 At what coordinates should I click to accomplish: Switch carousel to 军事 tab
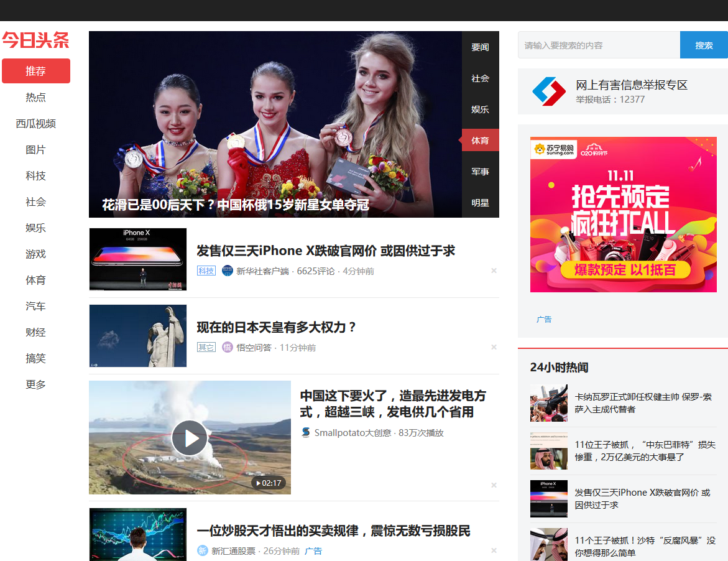[480, 172]
